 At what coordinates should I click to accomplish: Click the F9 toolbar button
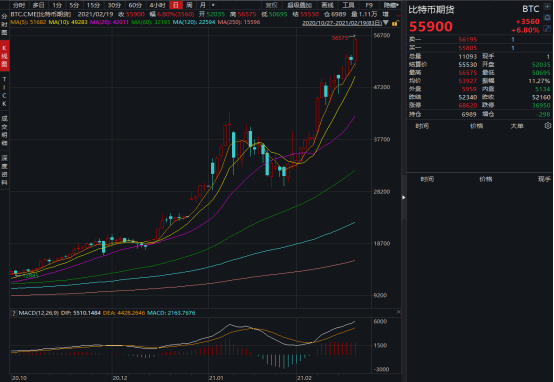coord(369,5)
